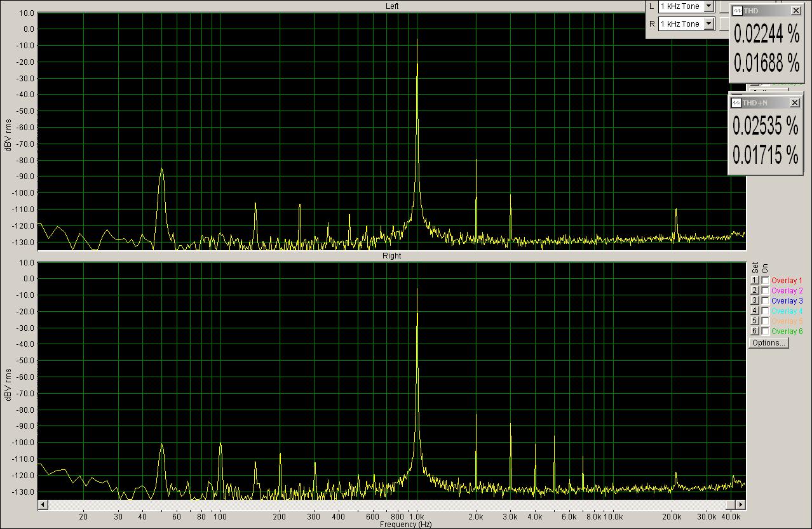Viewport: 812px width, 529px height.
Task: Click the 'dBV rms' label of Left graph
Action: coord(8,135)
